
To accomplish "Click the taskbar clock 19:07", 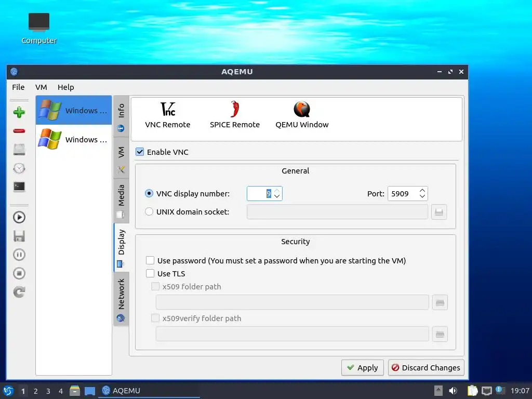I will pos(520,391).
